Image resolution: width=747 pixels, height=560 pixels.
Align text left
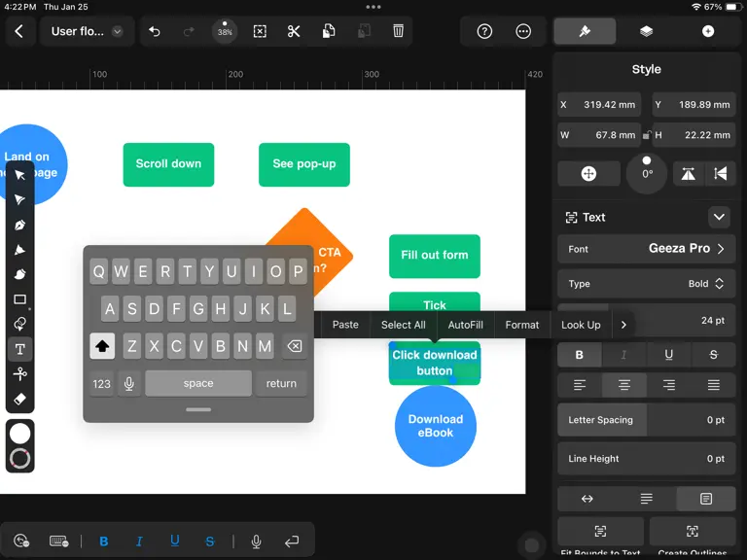(x=580, y=385)
